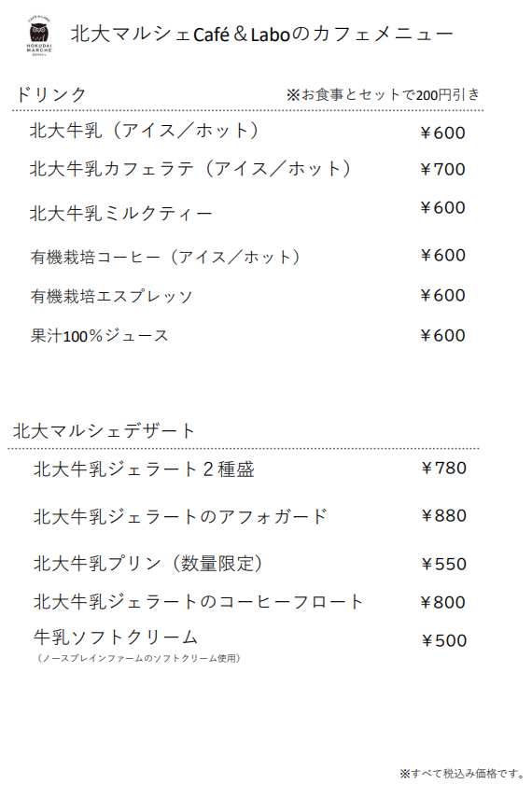Click the ¥700 cafe latte price
Viewport: 532px width, 798px height.
[442, 169]
